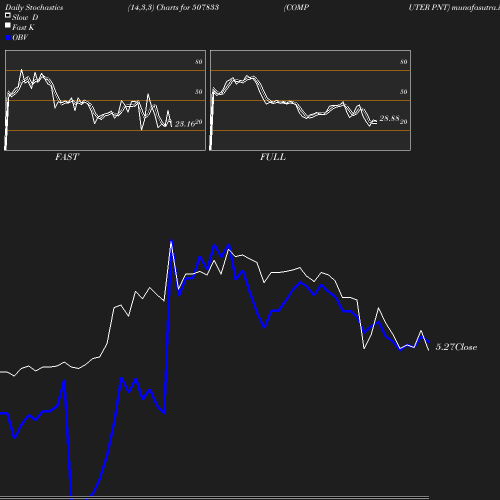Click the '(COMP' title segment
This screenshot has height=500, width=500.
pos(296,7)
